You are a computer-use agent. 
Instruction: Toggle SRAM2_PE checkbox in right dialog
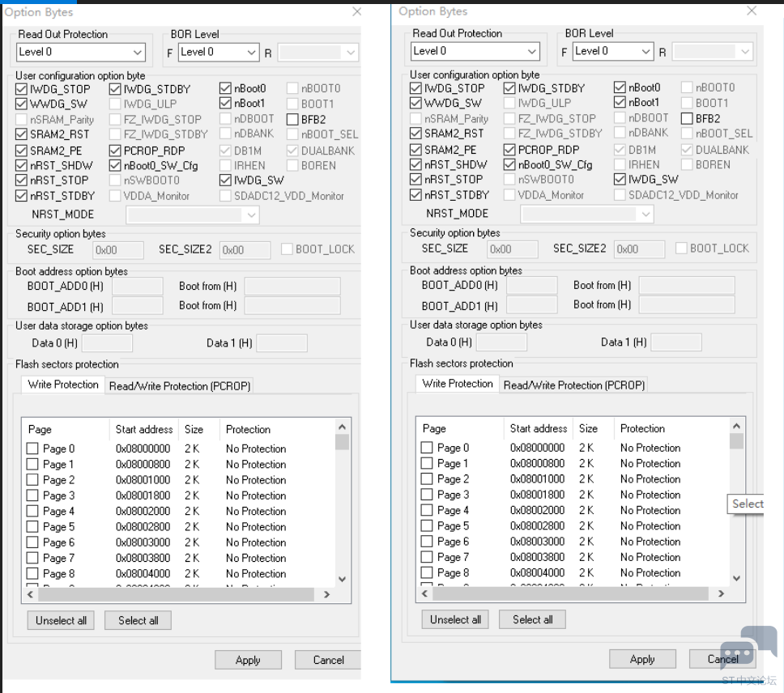(x=415, y=150)
